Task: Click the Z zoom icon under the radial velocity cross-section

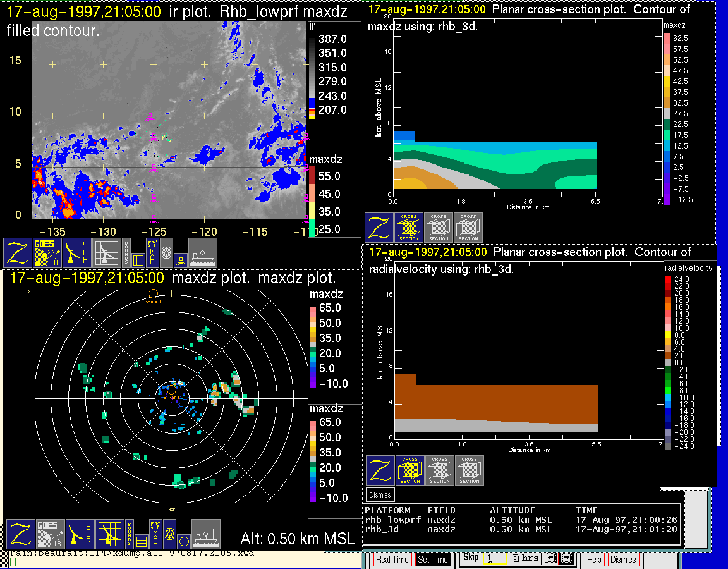Action: (380, 470)
